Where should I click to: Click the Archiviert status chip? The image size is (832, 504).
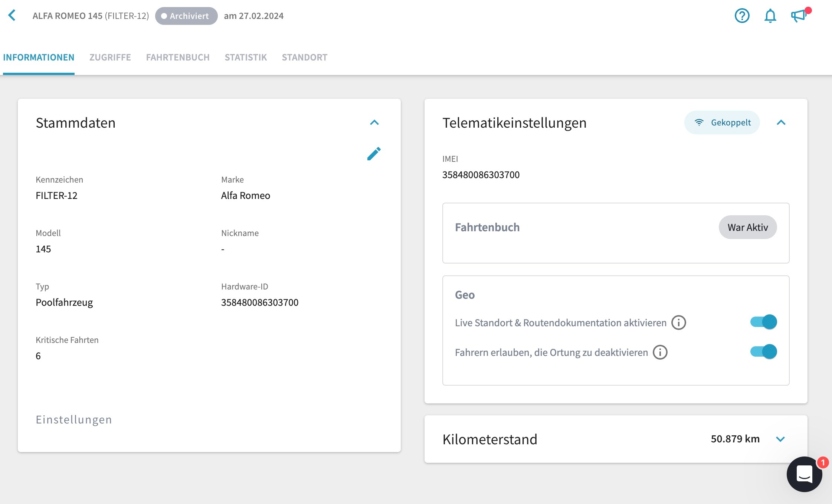186,16
